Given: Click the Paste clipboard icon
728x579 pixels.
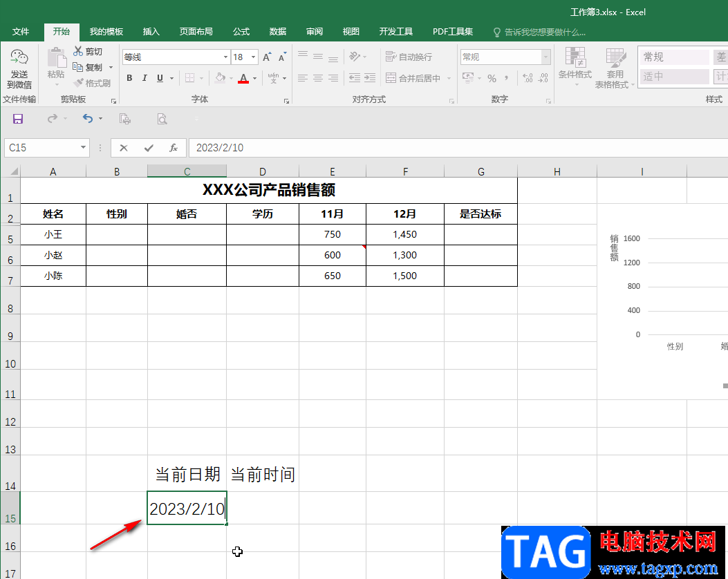Looking at the screenshot, I should tap(57, 58).
